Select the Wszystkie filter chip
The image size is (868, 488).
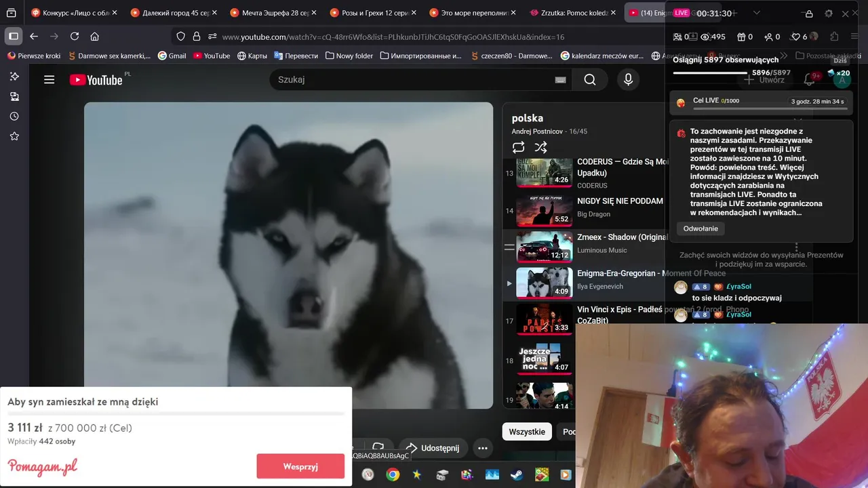(x=527, y=432)
